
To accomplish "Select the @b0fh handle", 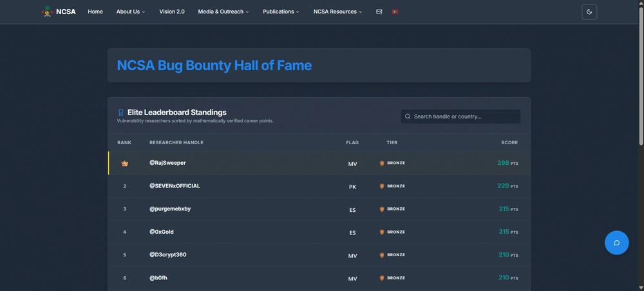I will [x=158, y=278].
